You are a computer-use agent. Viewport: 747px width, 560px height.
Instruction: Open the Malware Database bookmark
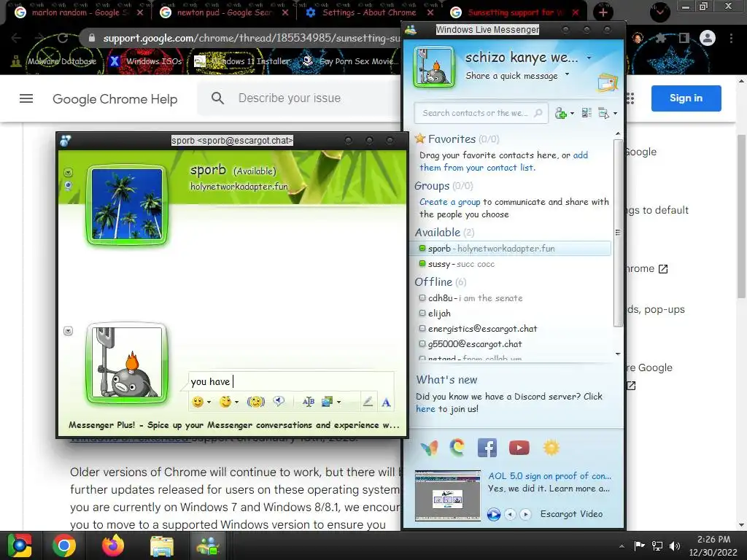[54, 61]
